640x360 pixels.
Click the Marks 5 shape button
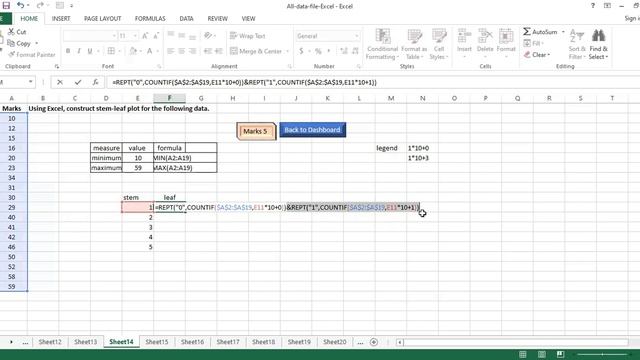click(x=256, y=131)
